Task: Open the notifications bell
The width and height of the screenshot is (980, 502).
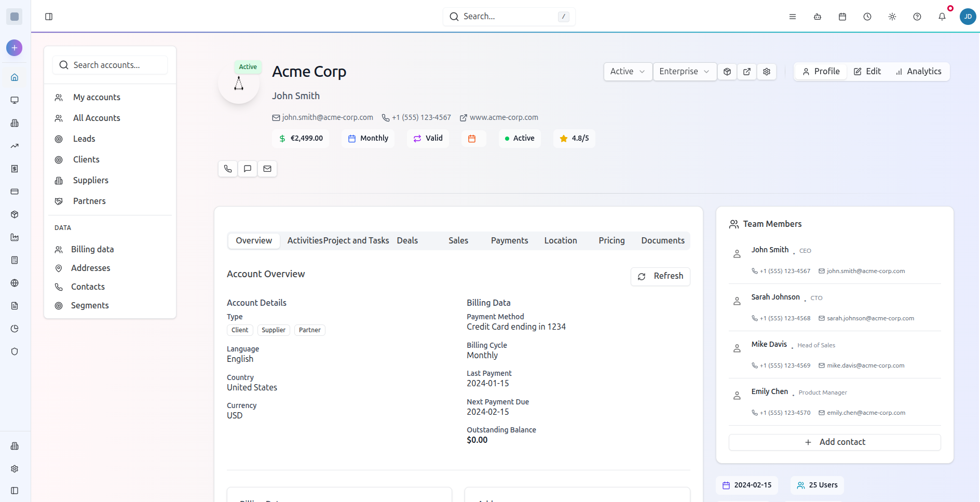Action: pos(942,16)
